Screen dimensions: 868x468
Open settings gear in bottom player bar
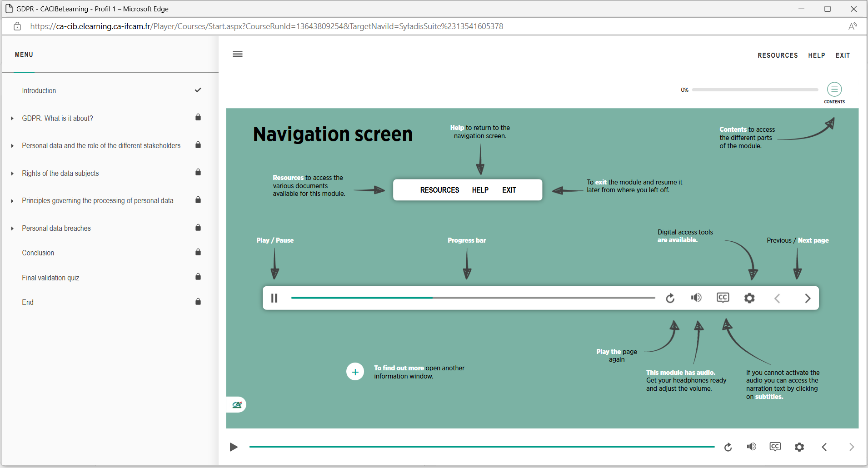click(x=799, y=447)
